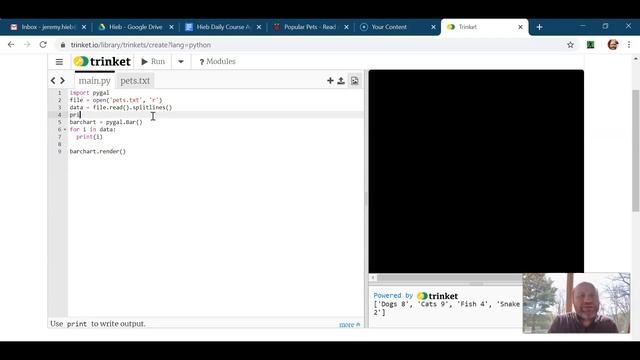This screenshot has width=640, height=360.
Task: Switch to the pets.txt tab
Action: (x=135, y=80)
